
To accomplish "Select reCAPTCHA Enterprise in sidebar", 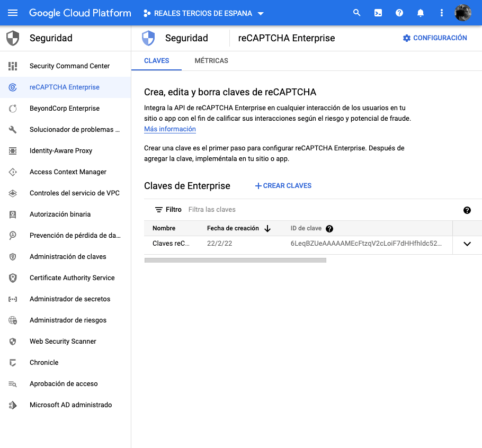I will click(66, 87).
